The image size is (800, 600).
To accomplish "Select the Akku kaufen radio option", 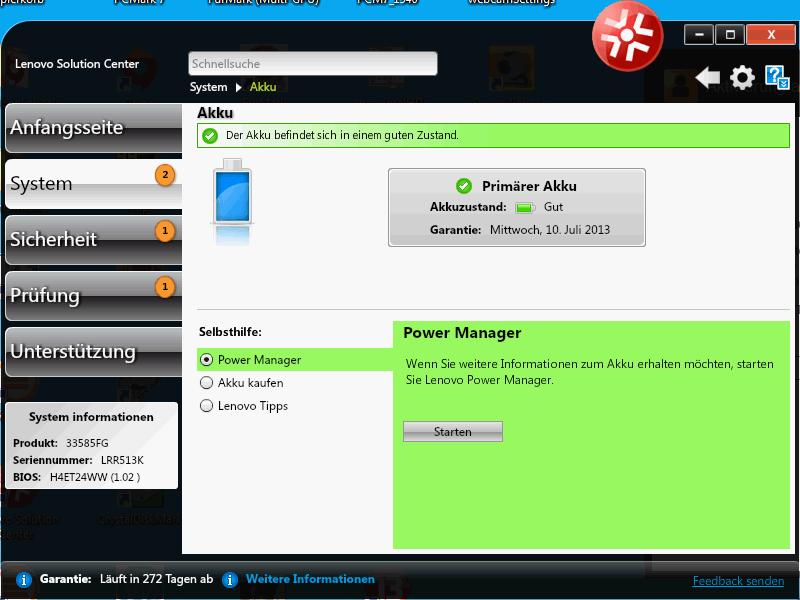I will tap(206, 383).
